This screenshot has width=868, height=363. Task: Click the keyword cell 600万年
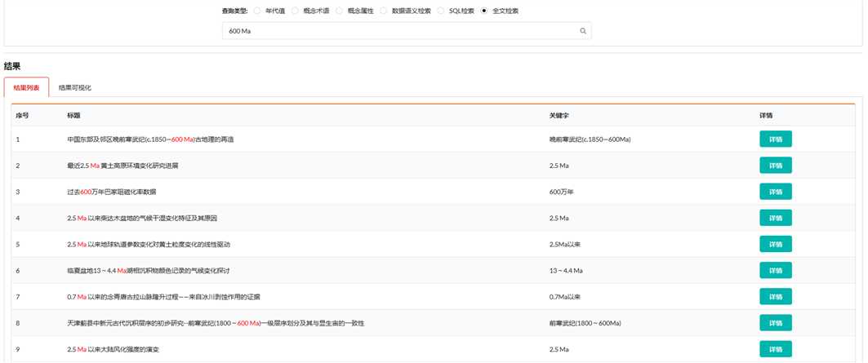point(561,192)
